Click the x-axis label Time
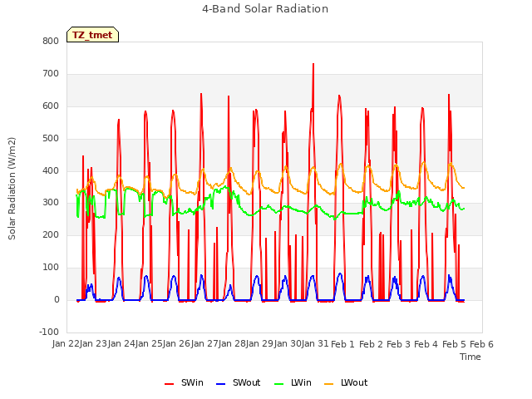This screenshot has width=532, height=399. point(470,357)
